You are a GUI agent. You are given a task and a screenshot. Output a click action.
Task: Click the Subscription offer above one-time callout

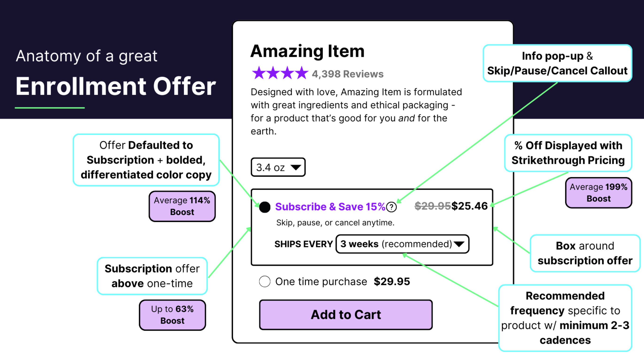point(152,276)
